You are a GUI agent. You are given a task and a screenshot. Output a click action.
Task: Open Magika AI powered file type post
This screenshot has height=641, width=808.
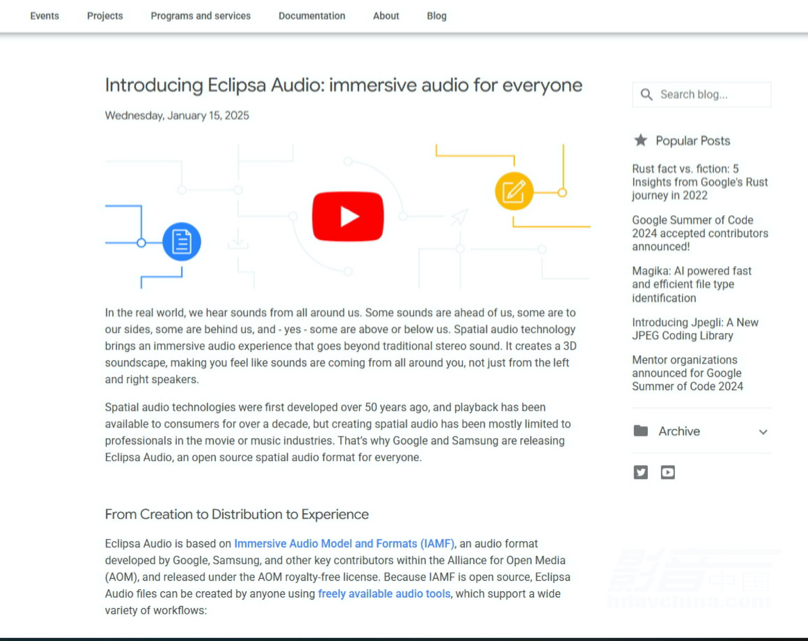[x=692, y=284]
